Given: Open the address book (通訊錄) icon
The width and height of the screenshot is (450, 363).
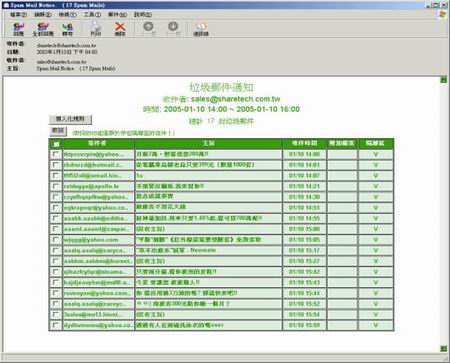Looking at the screenshot, I should coord(201,29).
